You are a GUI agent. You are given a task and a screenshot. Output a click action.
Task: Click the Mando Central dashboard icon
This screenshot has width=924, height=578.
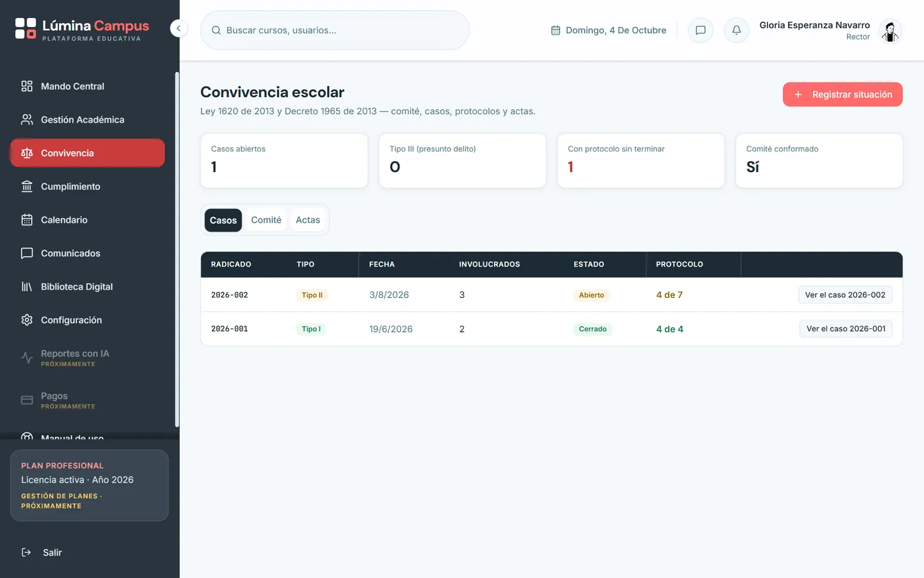tap(27, 86)
